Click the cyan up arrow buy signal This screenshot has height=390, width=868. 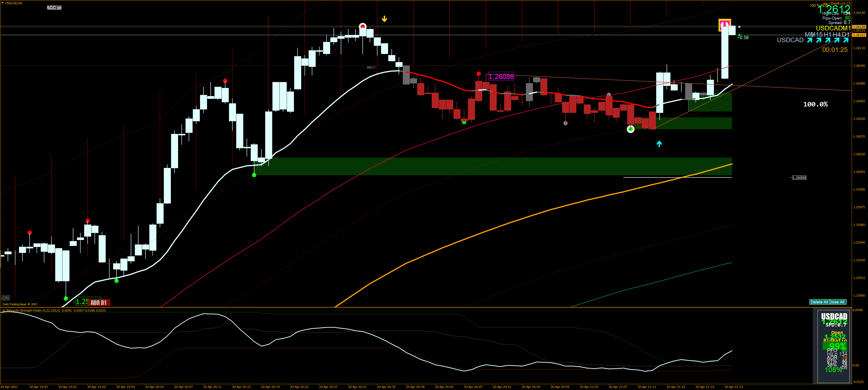(x=659, y=144)
